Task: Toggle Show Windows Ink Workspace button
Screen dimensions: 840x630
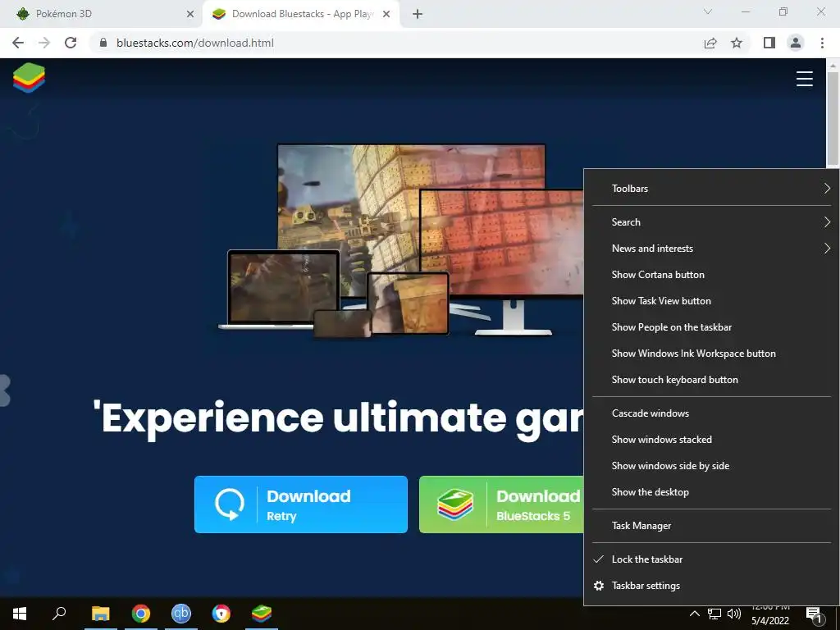Action: (x=711, y=353)
